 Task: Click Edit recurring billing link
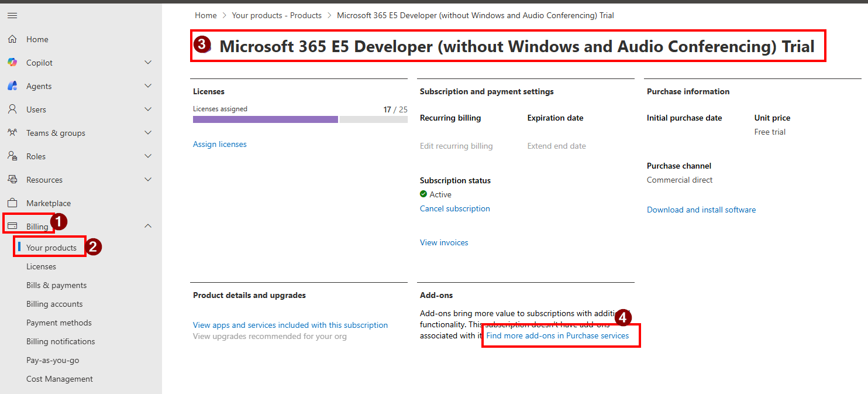click(x=456, y=146)
